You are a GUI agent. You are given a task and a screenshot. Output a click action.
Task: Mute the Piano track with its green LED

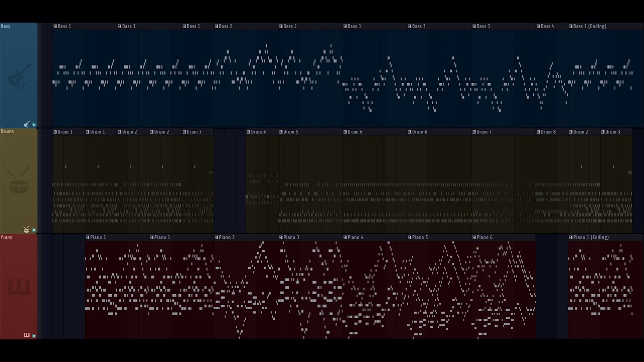tap(34, 336)
